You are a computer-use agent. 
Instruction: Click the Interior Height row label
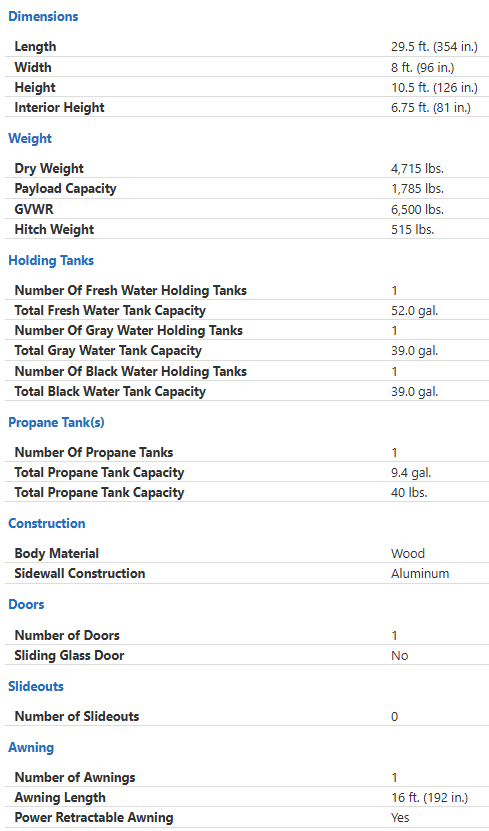click(59, 108)
